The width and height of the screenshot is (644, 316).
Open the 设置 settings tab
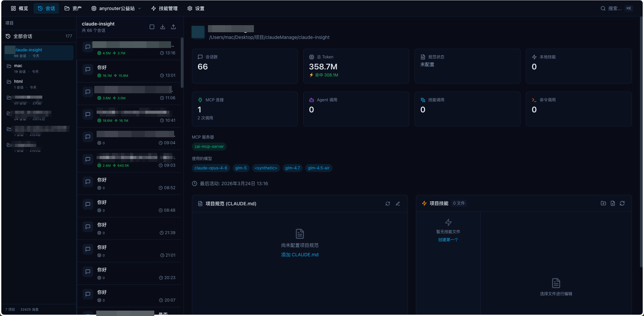tap(196, 8)
